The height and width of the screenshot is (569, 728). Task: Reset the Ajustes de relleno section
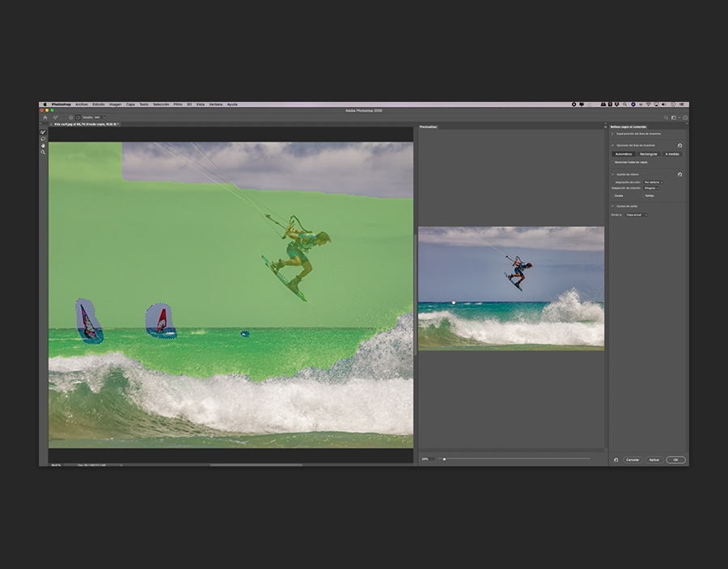[679, 175]
